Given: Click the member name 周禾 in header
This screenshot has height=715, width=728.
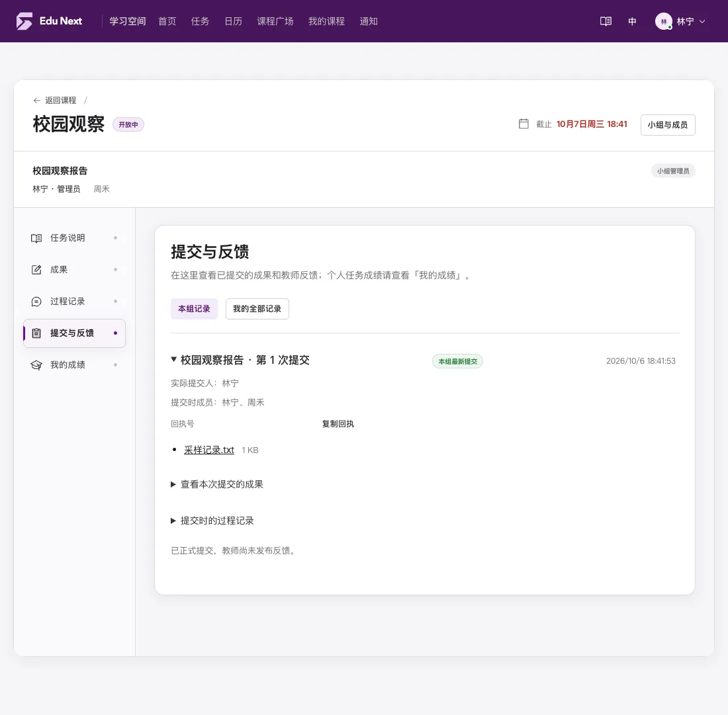Looking at the screenshot, I should click(102, 189).
